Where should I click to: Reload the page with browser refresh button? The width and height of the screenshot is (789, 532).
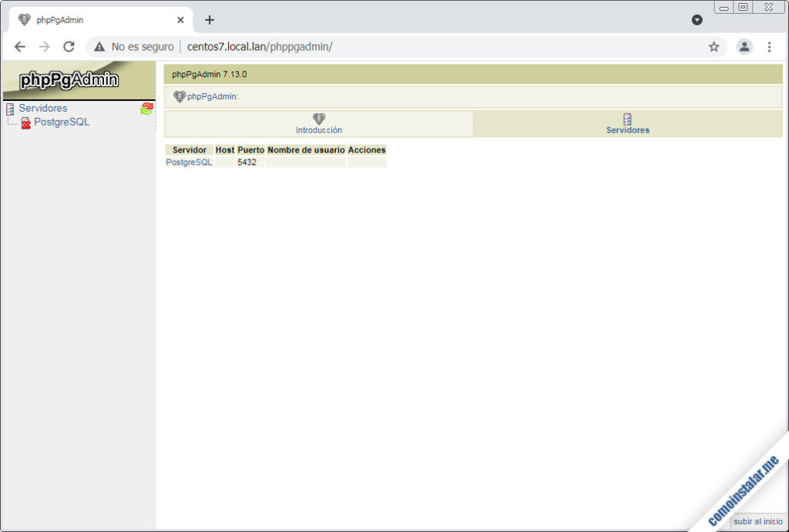(x=69, y=47)
